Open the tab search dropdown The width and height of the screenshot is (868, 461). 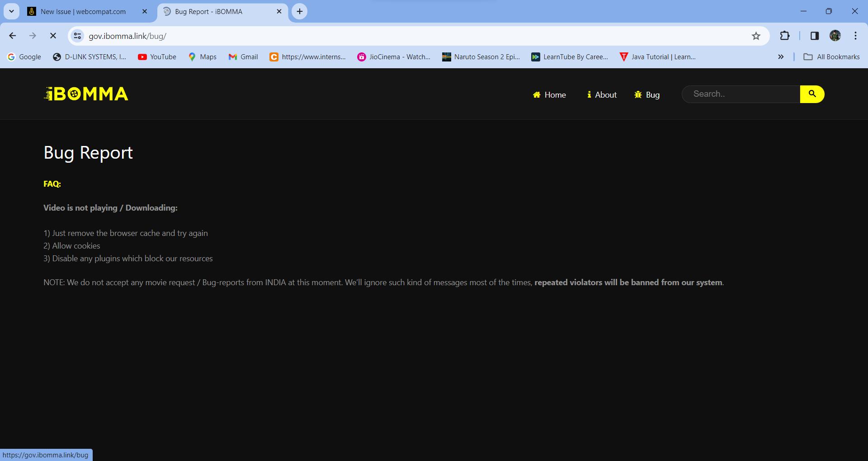tap(11, 11)
